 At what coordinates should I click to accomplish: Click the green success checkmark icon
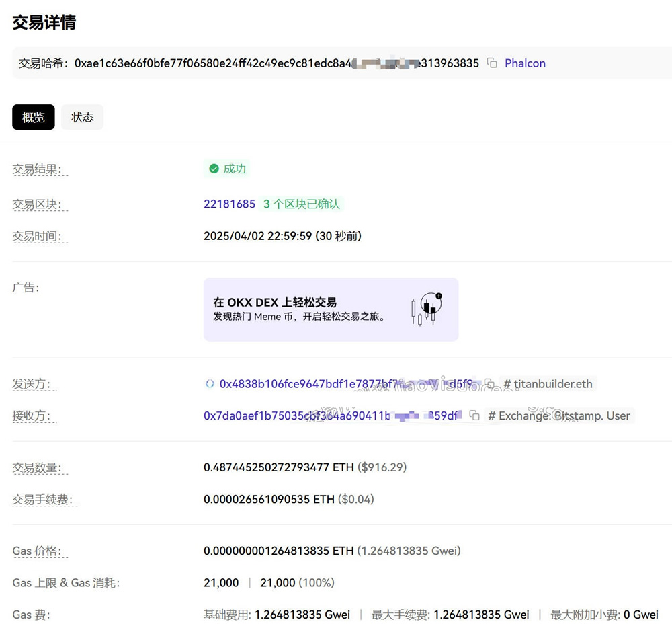pyautogui.click(x=212, y=169)
